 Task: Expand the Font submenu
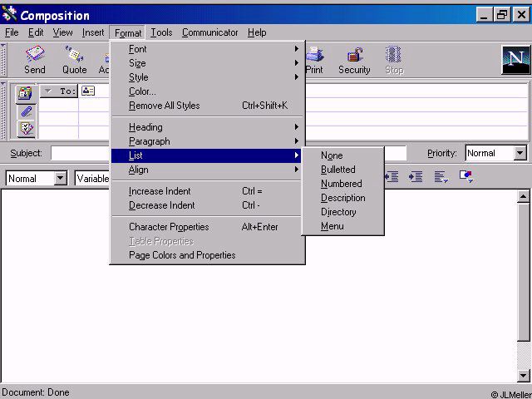[208, 49]
